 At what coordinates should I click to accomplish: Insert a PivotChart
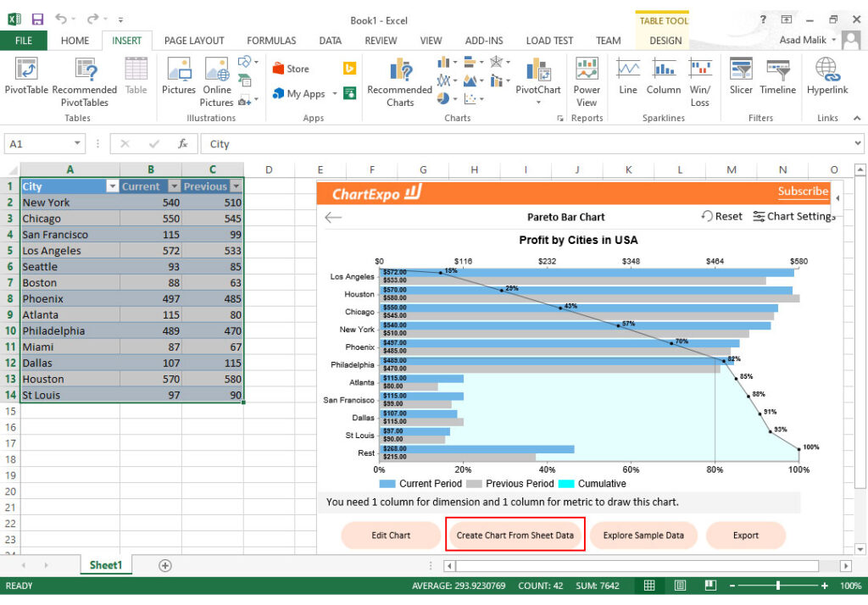[537, 81]
